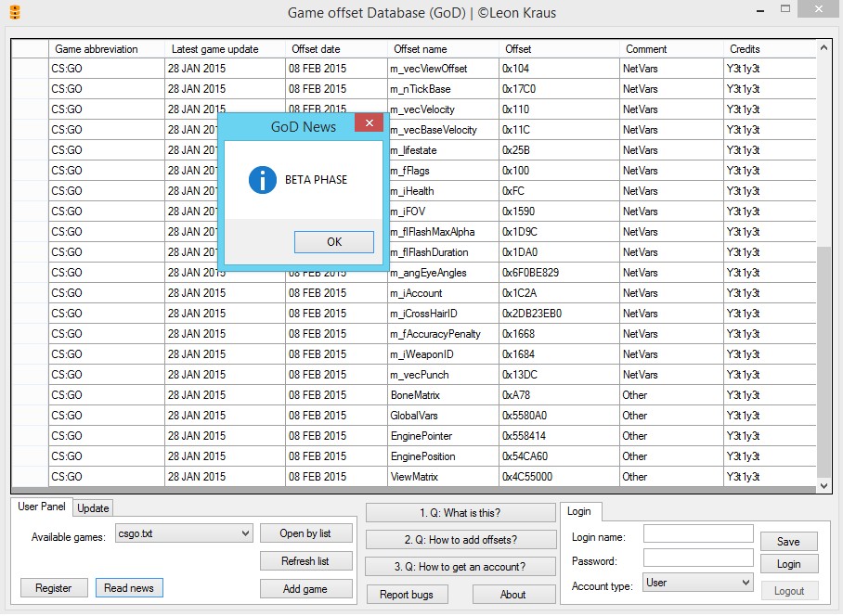Screen dimensions: 843x616
Task: Click the Open by list button
Action: 305,533
